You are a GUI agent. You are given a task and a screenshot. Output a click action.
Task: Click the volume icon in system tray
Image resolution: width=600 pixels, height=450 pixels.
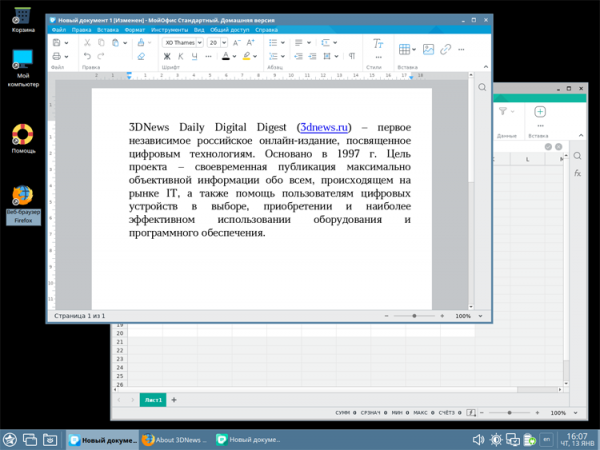pyautogui.click(x=478, y=440)
